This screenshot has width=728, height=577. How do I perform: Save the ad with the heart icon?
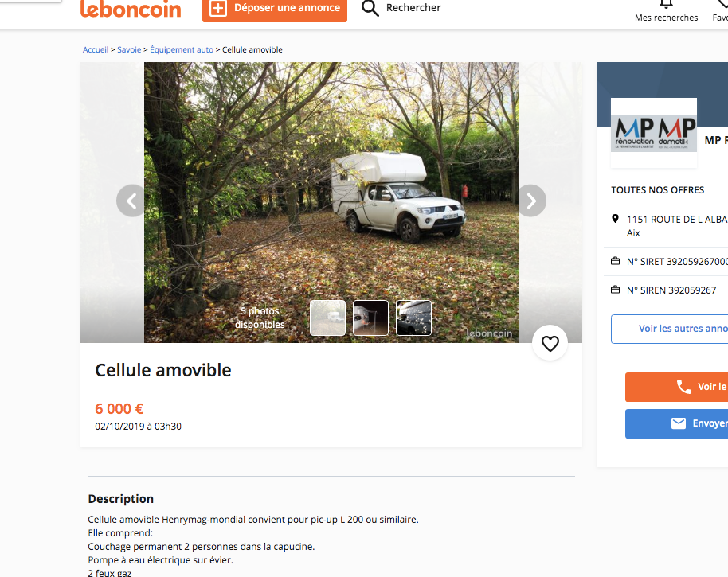click(x=550, y=344)
